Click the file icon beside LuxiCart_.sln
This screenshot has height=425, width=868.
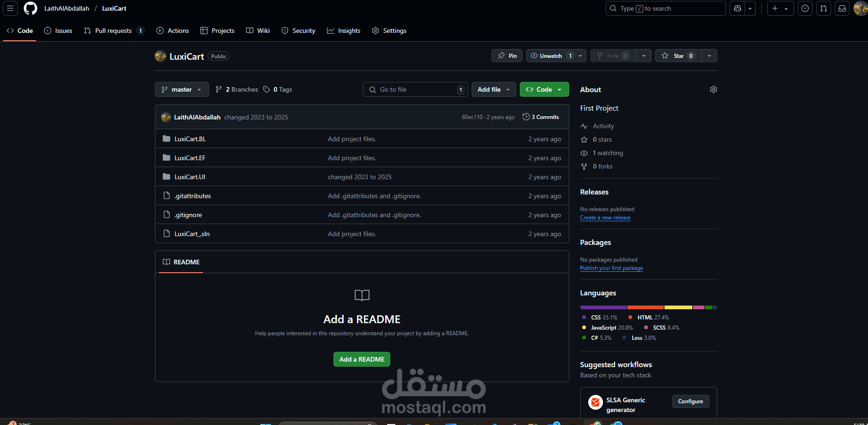(x=166, y=234)
